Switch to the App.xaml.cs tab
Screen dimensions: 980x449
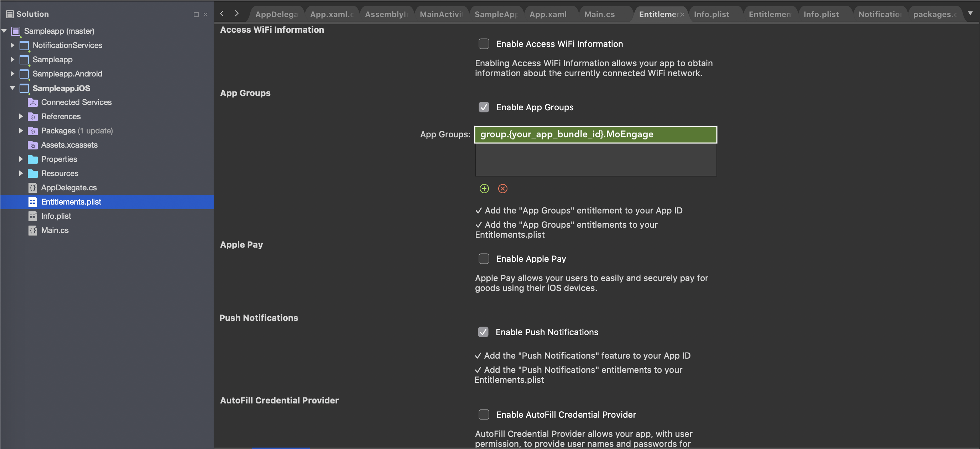click(x=332, y=15)
